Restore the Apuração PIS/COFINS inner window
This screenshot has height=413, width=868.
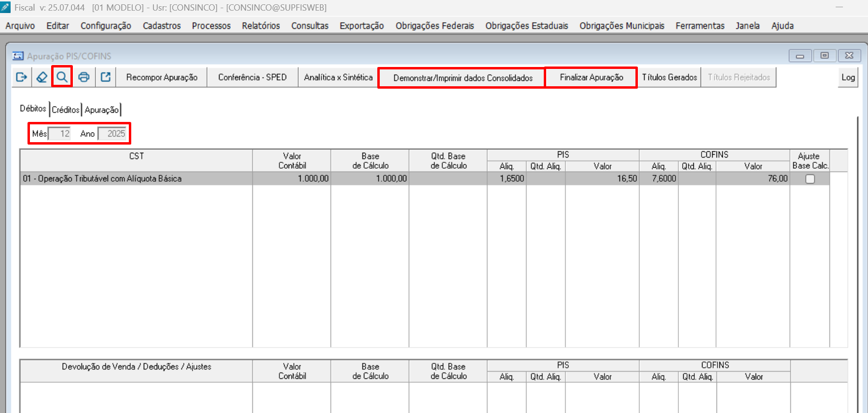pyautogui.click(x=825, y=56)
